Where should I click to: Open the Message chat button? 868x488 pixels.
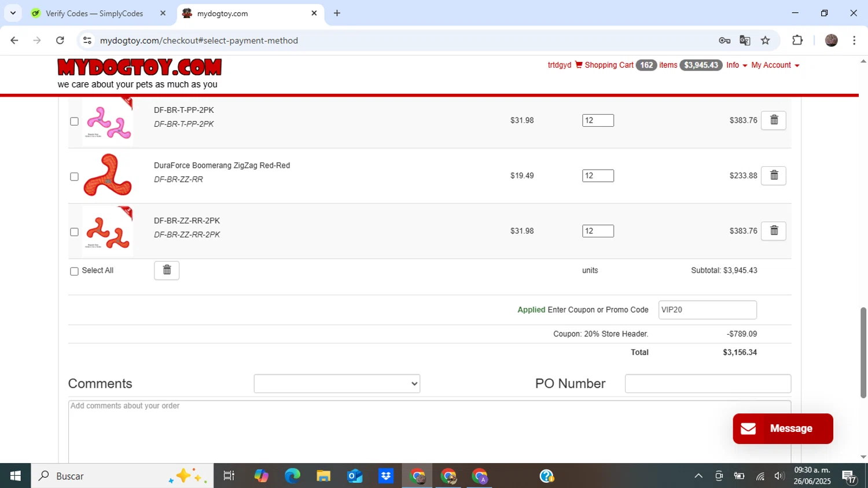point(783,428)
